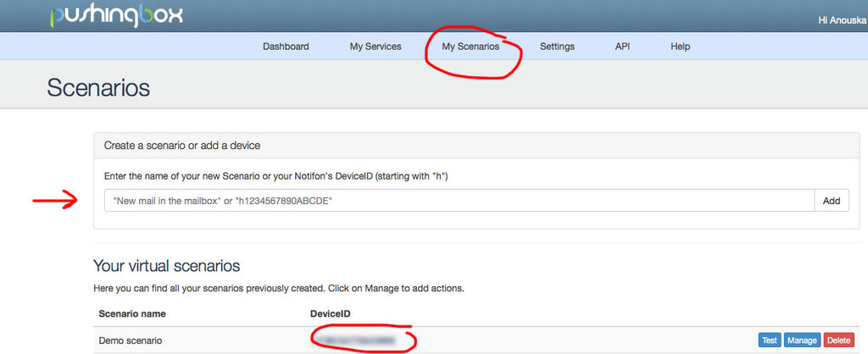Click the 'Create a scenario or add a device' panel header
The image size is (868, 354).
coord(182,146)
